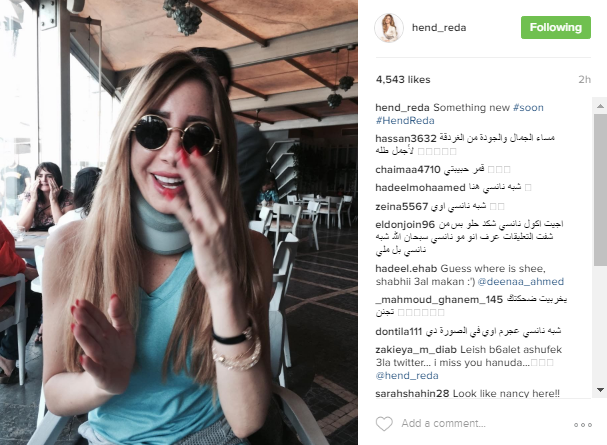The image size is (607, 445).
Task: Toggle the green Following button
Action: point(556,27)
